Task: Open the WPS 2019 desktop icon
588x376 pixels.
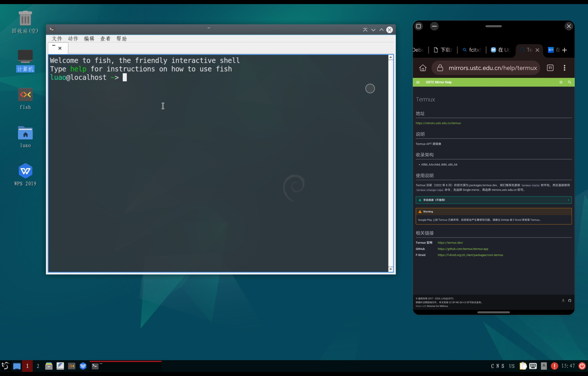Action: pyautogui.click(x=25, y=171)
